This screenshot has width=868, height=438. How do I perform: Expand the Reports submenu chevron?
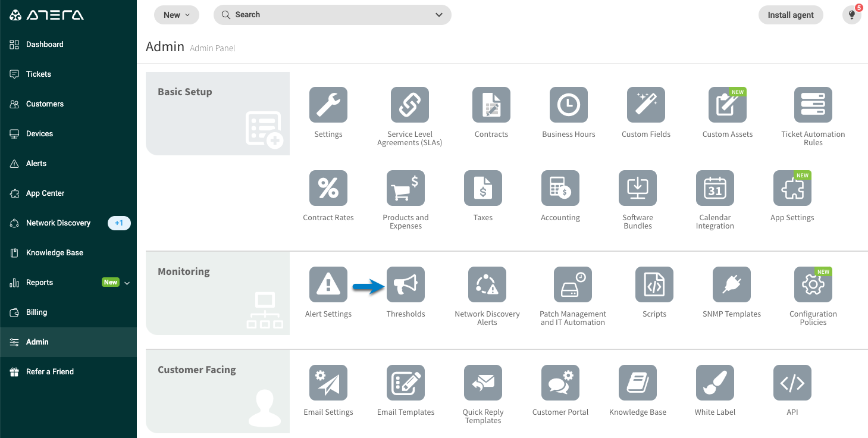127,283
